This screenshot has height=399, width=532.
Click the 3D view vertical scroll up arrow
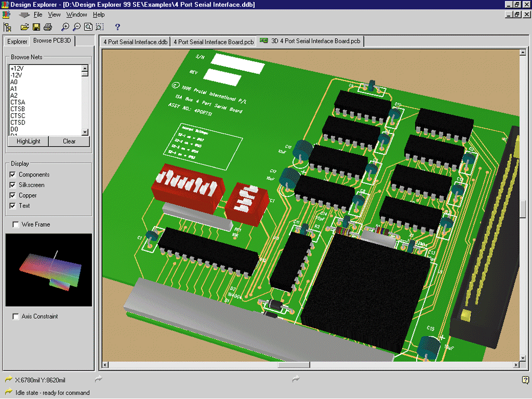tap(523, 53)
